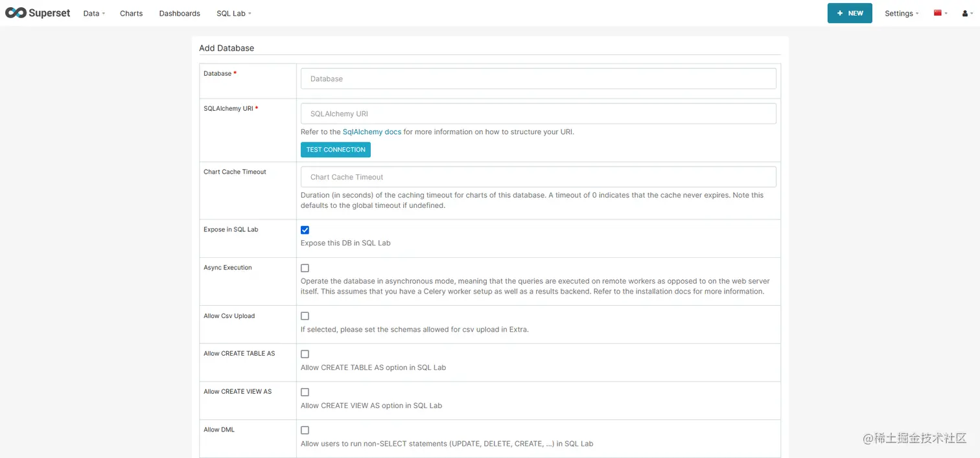Tick Allow CREATE VIEW AS checkbox
This screenshot has height=458, width=980.
pyautogui.click(x=305, y=392)
